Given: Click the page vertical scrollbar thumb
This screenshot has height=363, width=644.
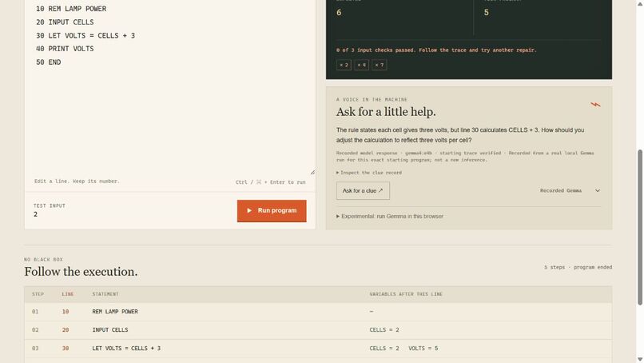Looking at the screenshot, I should coord(640,227).
